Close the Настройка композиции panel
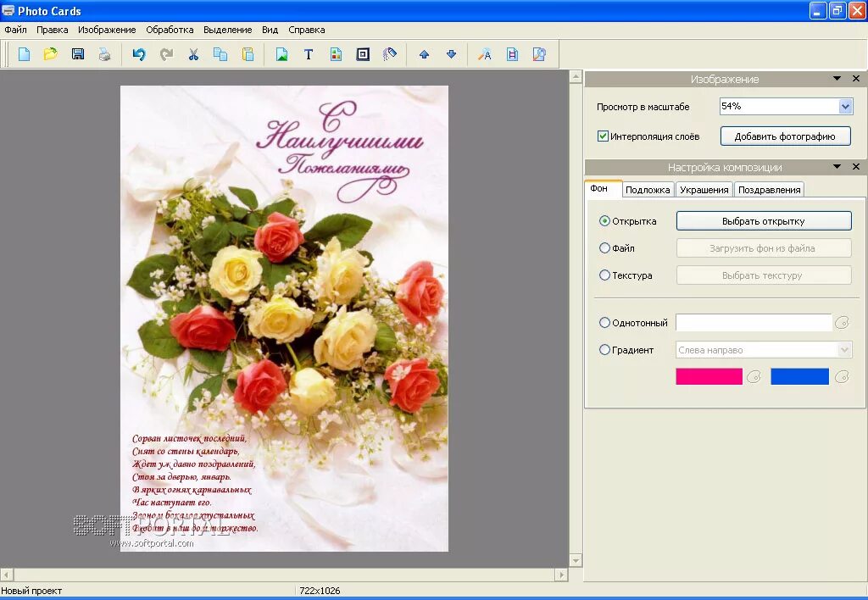The width and height of the screenshot is (868, 600). pos(856,167)
